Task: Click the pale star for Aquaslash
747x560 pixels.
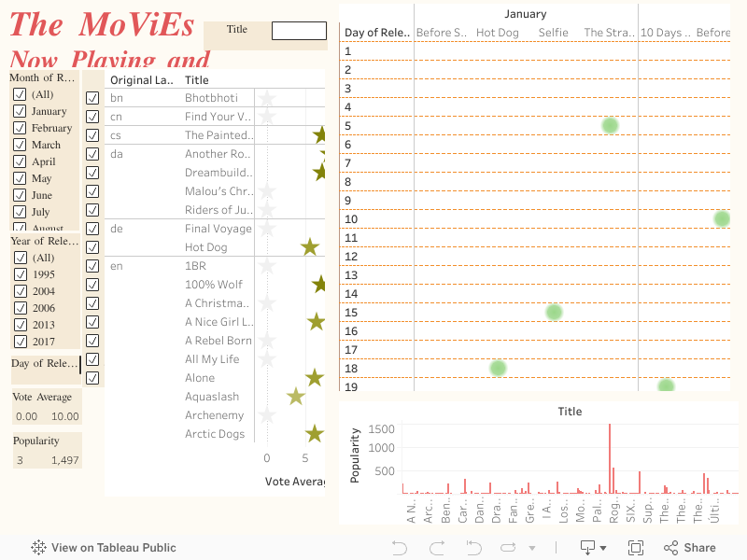Action: click(x=296, y=397)
